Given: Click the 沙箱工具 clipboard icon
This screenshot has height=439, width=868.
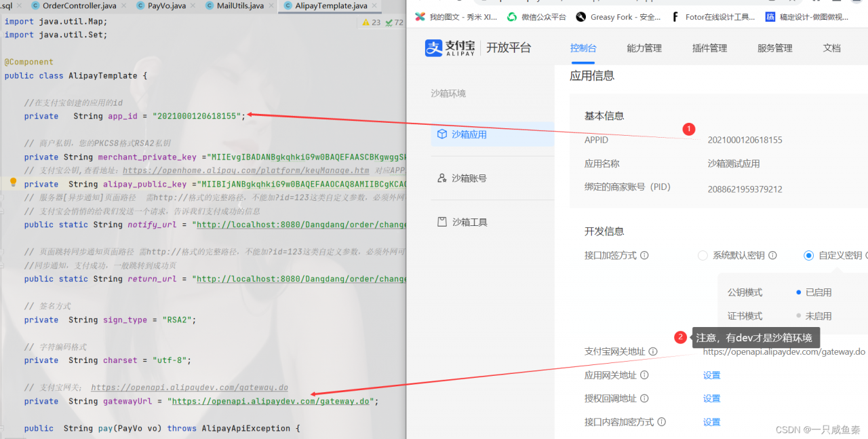Looking at the screenshot, I should coord(442,222).
